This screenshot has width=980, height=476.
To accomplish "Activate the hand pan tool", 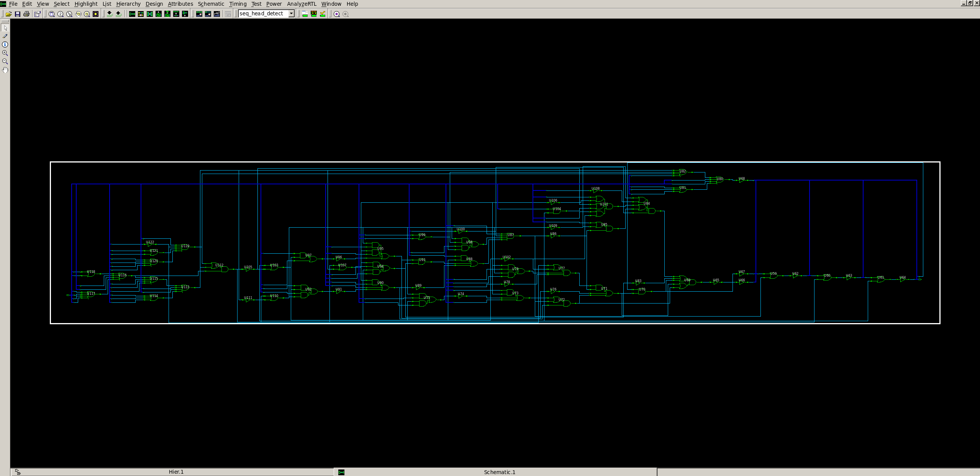I will pos(5,70).
